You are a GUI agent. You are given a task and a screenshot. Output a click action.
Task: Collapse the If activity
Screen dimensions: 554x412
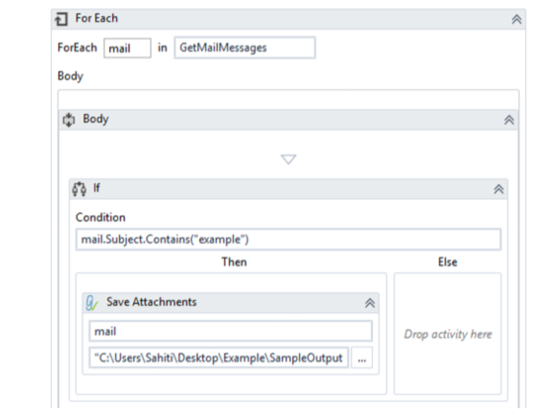click(x=499, y=189)
